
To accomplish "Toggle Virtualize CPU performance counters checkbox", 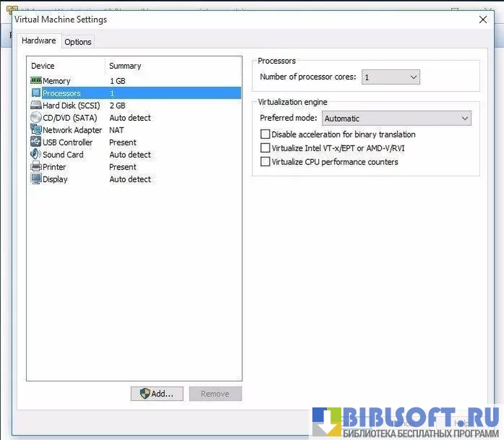I will [265, 162].
